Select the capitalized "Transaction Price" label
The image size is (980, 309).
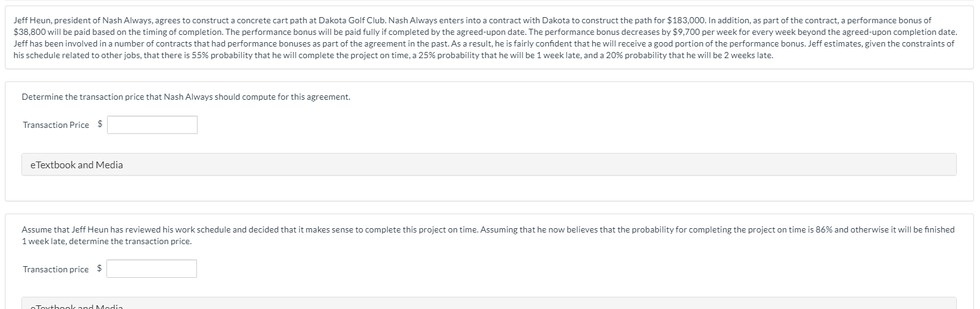coord(56,125)
